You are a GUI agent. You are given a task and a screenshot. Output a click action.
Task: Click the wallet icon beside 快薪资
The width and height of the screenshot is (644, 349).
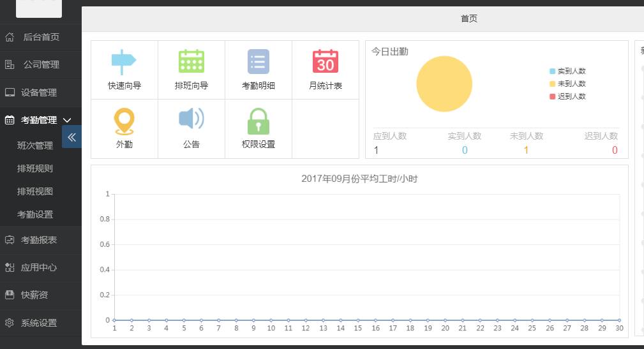pyautogui.click(x=10, y=295)
